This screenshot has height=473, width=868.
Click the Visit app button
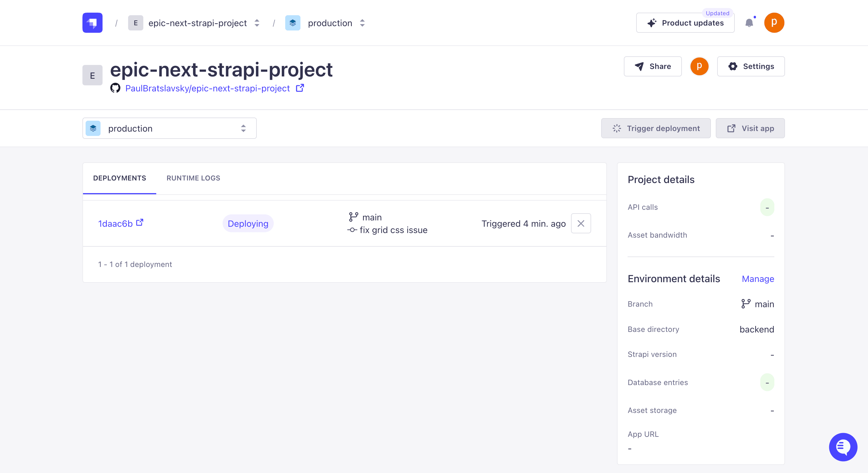tap(750, 128)
